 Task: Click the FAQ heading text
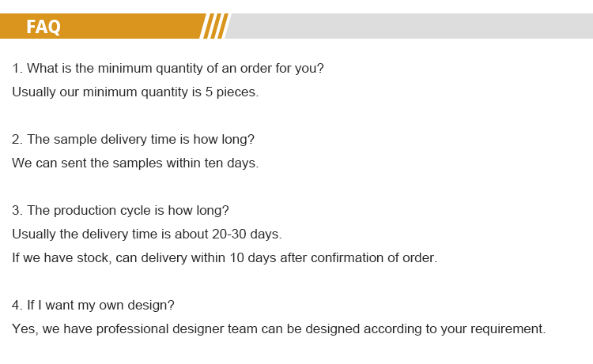coord(43,26)
